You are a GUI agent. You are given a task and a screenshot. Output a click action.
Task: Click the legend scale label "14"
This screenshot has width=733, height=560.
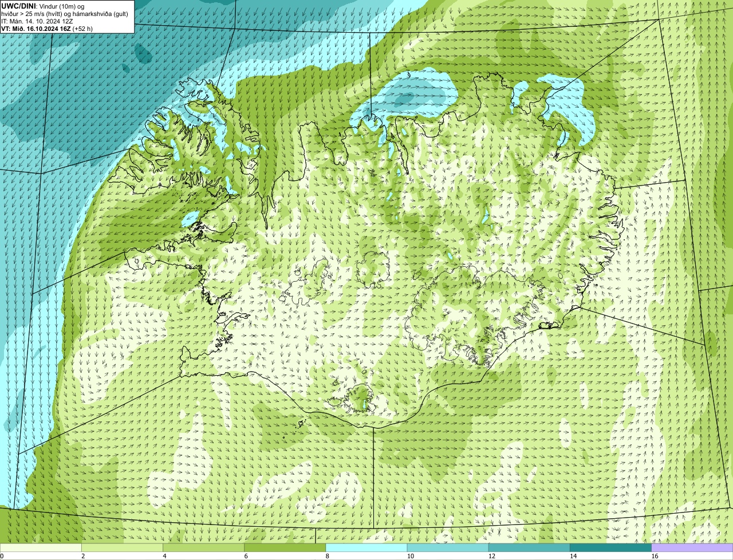[573, 556]
